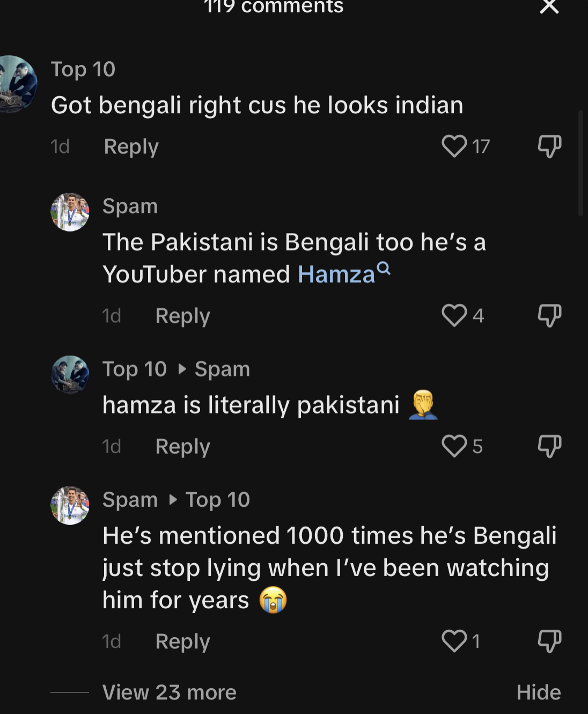
Task: Reply to Spam's Hamza YouTuber comment
Action: (x=182, y=316)
